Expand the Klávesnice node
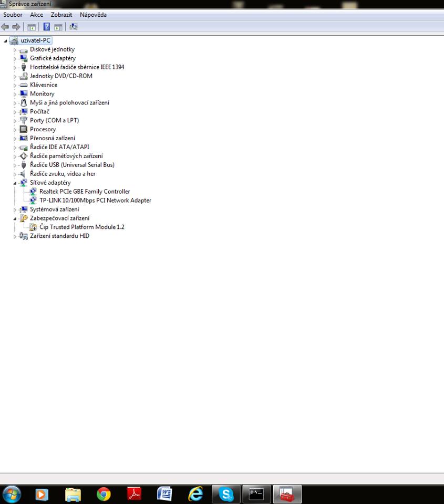This screenshot has width=444, height=504. (15, 86)
